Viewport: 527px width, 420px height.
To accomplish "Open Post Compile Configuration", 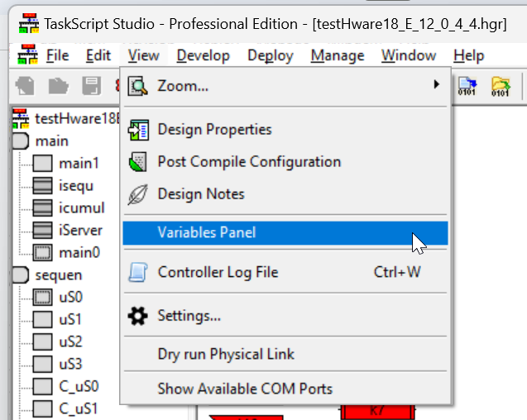I will (x=285, y=161).
